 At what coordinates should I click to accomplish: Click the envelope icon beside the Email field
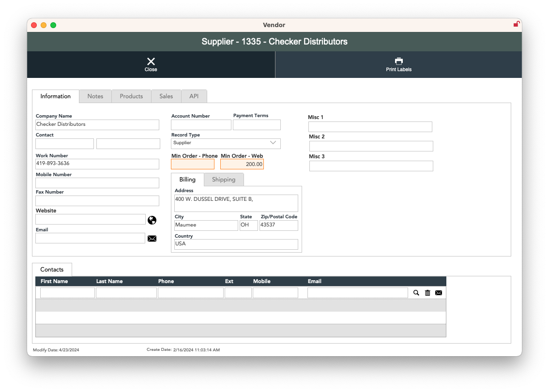coord(152,239)
